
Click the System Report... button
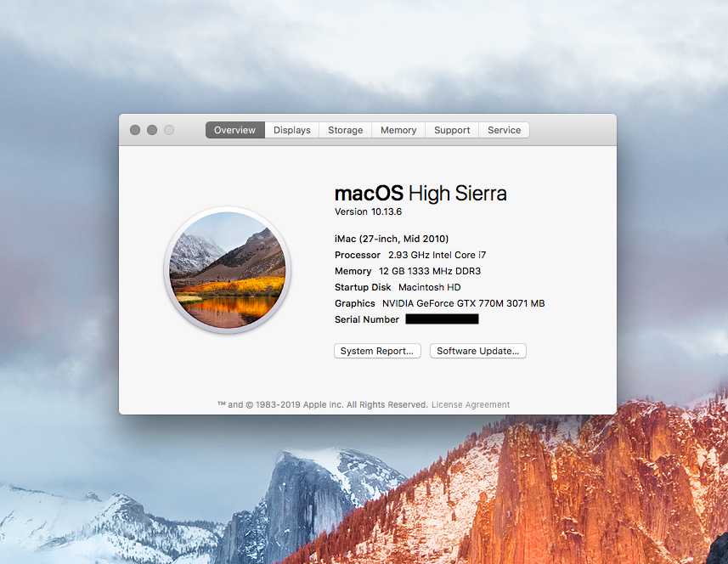point(377,351)
